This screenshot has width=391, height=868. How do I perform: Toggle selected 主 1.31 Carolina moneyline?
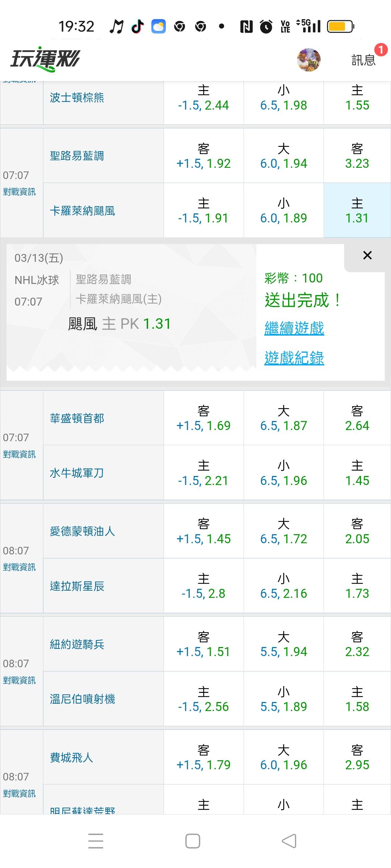coord(357,210)
